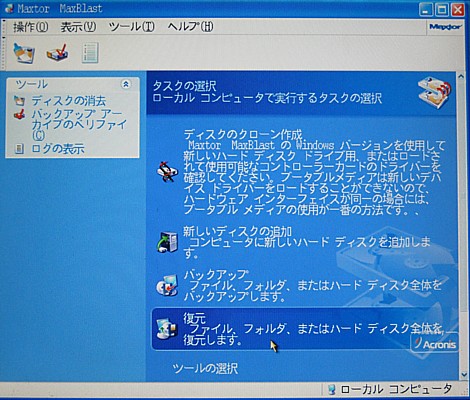Click the restore (復元) task icon
Image resolution: width=470 pixels, height=400 pixels.
168,328
